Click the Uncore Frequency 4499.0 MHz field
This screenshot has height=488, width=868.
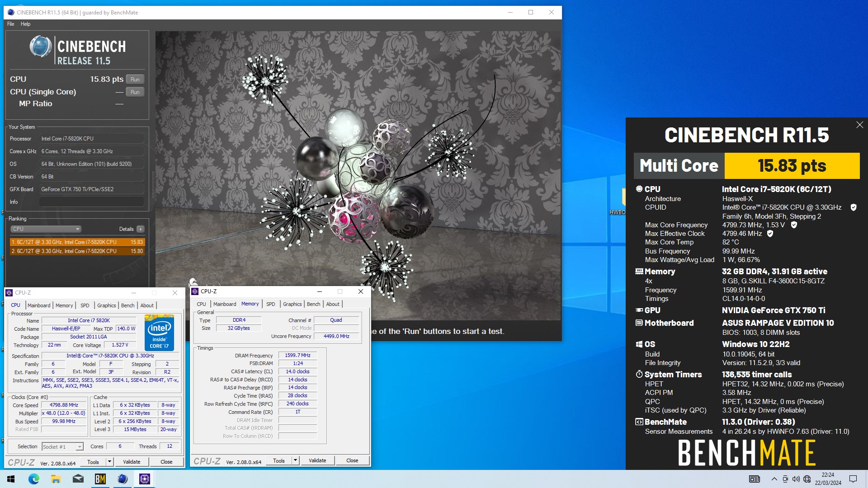pos(336,336)
